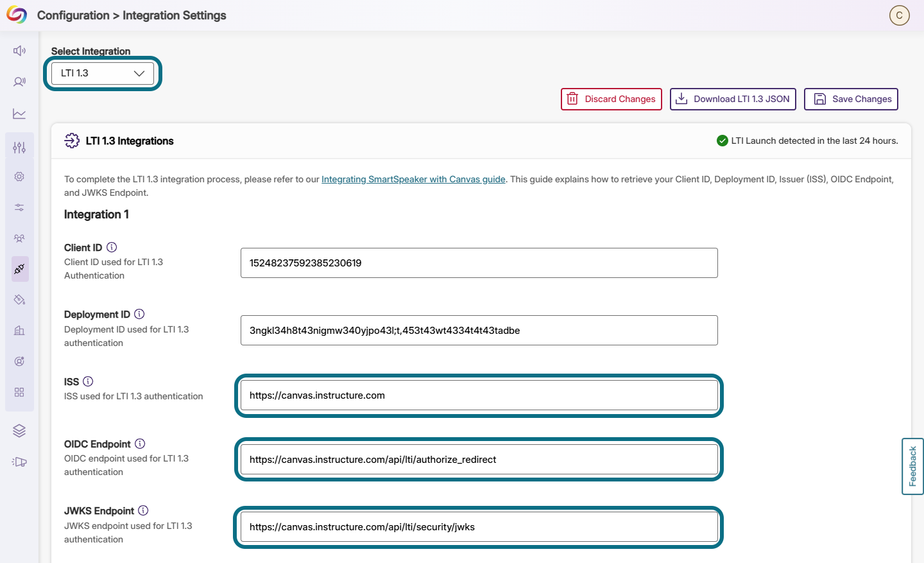This screenshot has width=924, height=563.
Task: Click 'Configuration > Integration Settings' breadcrumb
Action: click(132, 15)
